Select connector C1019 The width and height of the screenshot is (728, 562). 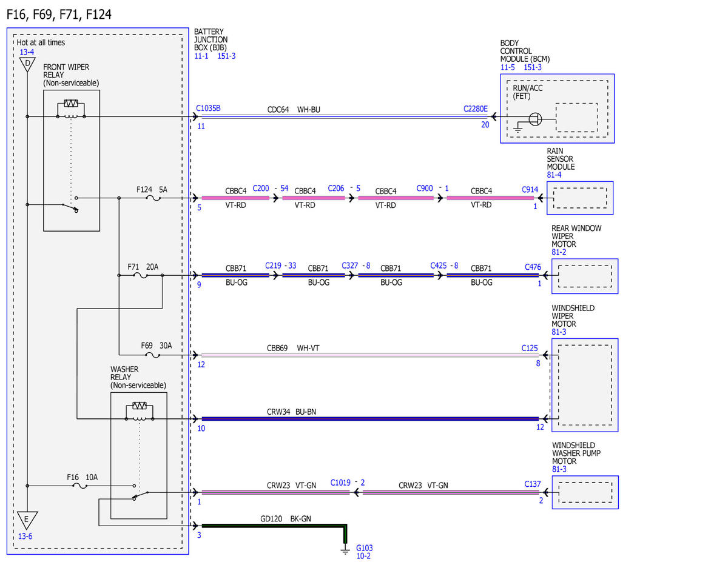tap(341, 483)
